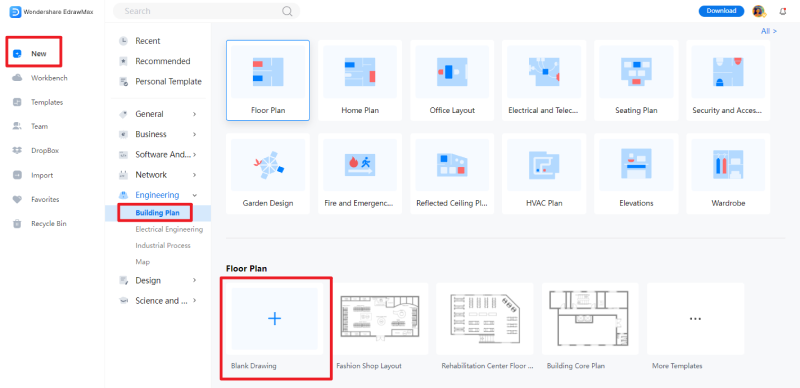Click the General category icon
Viewport: 800px width, 388px height.
123,114
